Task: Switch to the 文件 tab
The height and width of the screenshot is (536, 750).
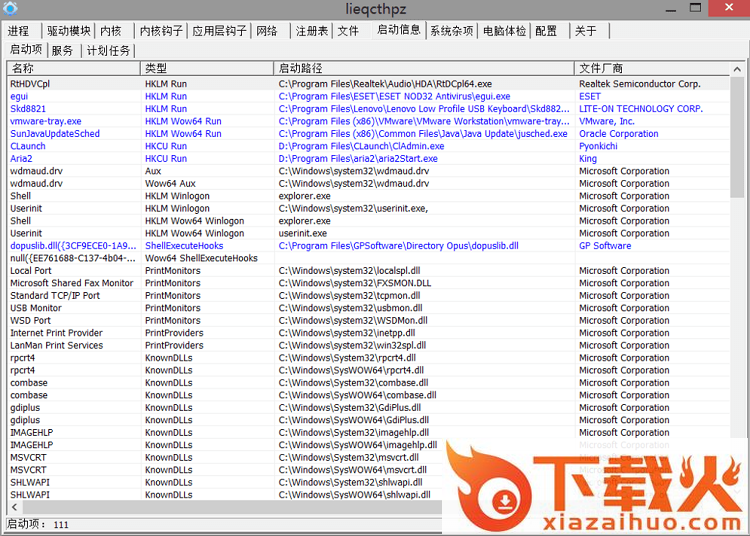Action: (348, 31)
